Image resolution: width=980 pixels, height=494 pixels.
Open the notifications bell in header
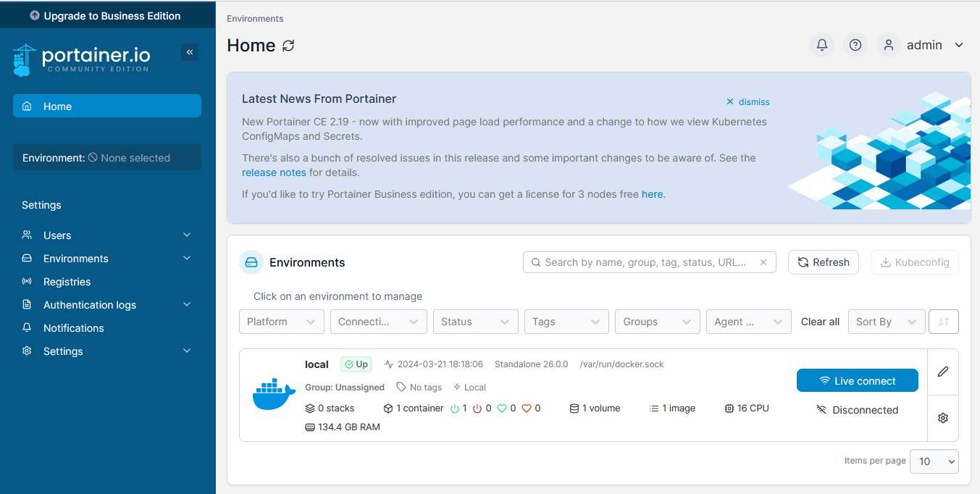[x=822, y=45]
